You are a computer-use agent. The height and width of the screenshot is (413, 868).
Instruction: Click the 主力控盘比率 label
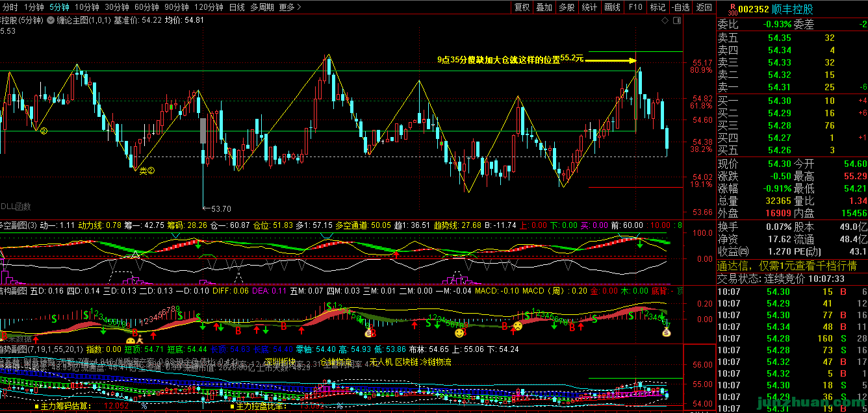tap(261, 407)
